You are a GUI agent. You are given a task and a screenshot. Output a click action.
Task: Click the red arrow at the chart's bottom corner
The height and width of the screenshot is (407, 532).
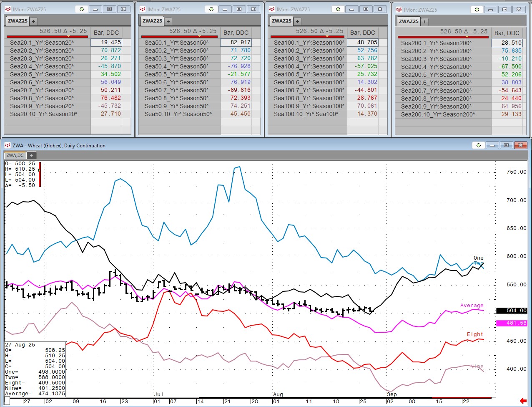(523, 401)
